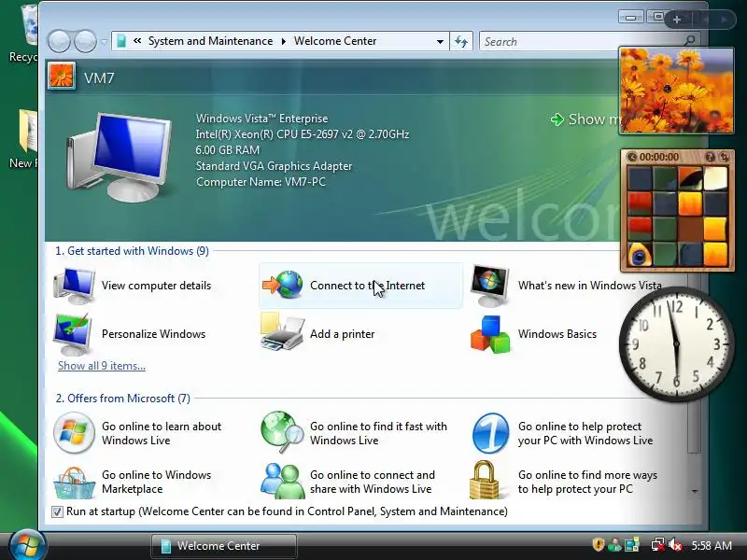
Task: Click the analog clock gadget
Action: pyautogui.click(x=676, y=343)
